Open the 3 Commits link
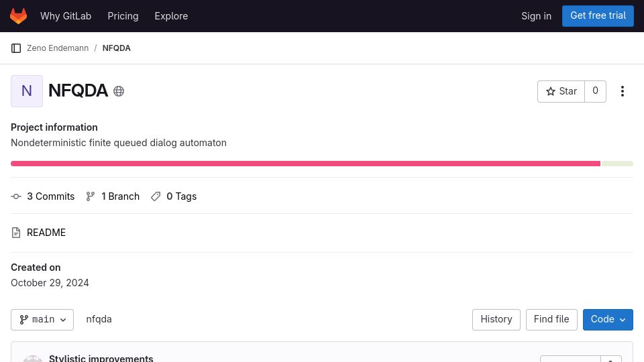This screenshot has height=362, width=644. coord(43,196)
